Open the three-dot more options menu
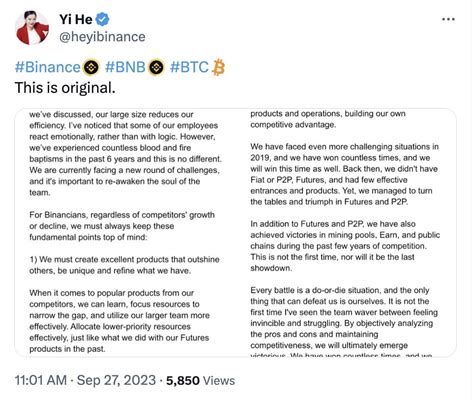474x401 pixels. click(x=448, y=19)
